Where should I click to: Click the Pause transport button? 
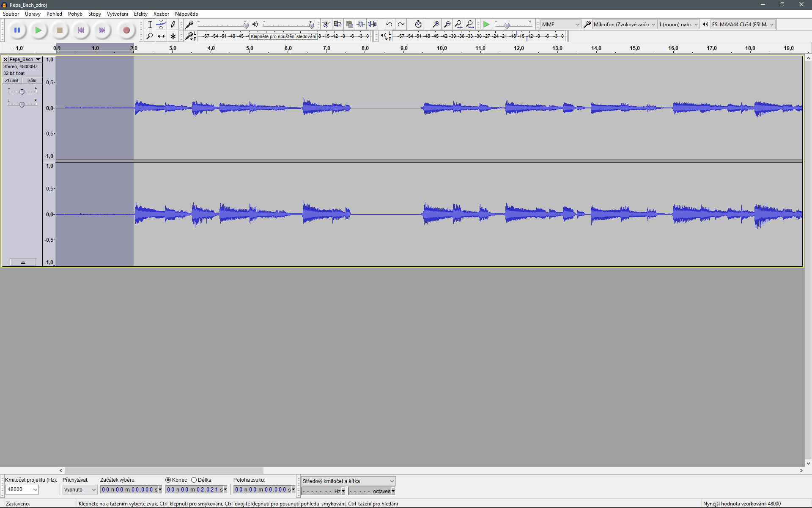point(17,30)
